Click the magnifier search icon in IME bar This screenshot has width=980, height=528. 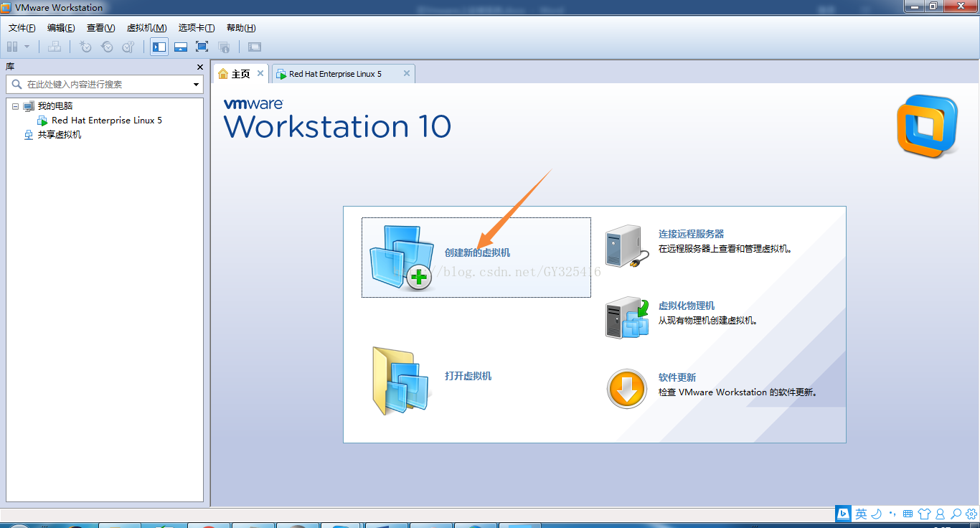[x=956, y=514]
